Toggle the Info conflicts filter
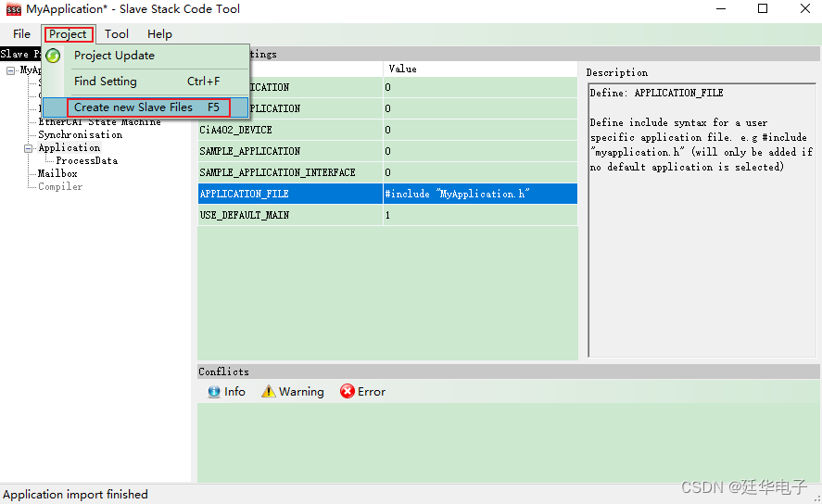 click(x=226, y=391)
